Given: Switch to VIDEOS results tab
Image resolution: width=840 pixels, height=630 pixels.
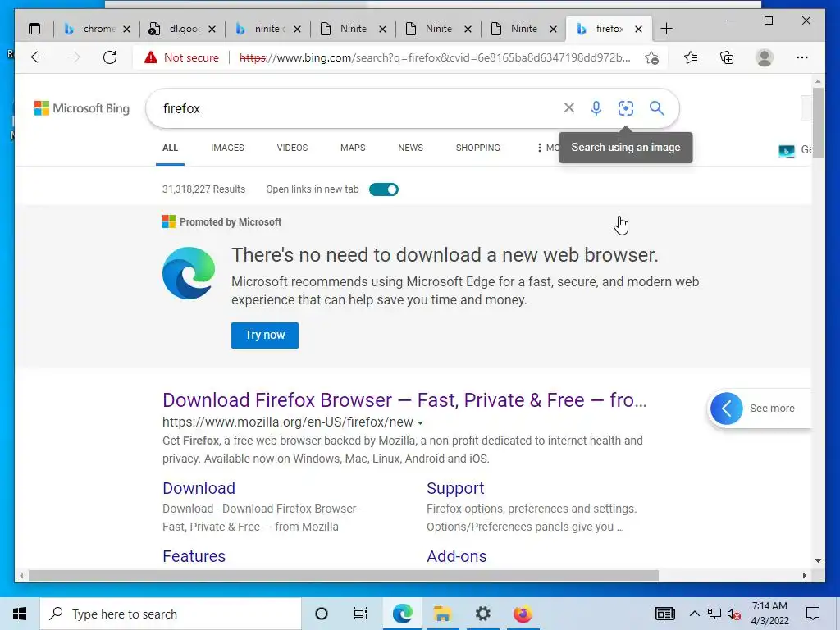Looking at the screenshot, I should coord(292,148).
